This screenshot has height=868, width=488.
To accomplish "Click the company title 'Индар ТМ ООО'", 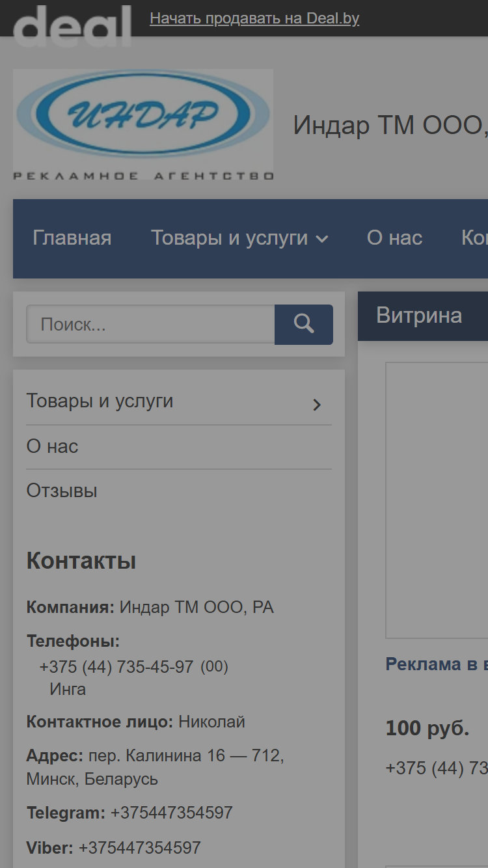I will [x=390, y=125].
